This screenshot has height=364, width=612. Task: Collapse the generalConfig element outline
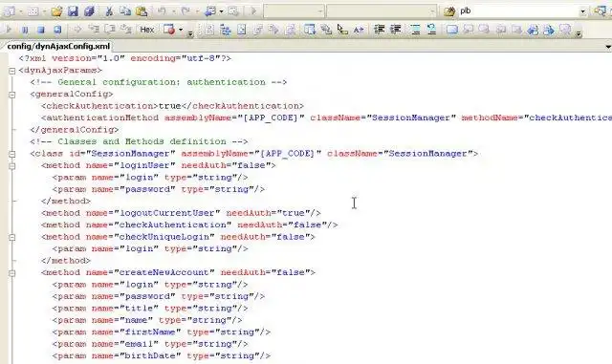[12, 95]
